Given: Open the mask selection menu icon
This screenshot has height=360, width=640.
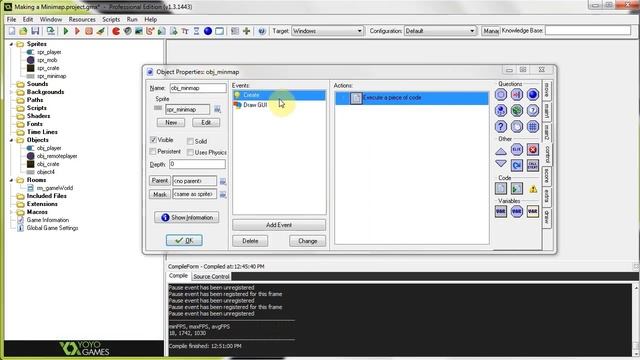Looking at the screenshot, I should (223, 194).
